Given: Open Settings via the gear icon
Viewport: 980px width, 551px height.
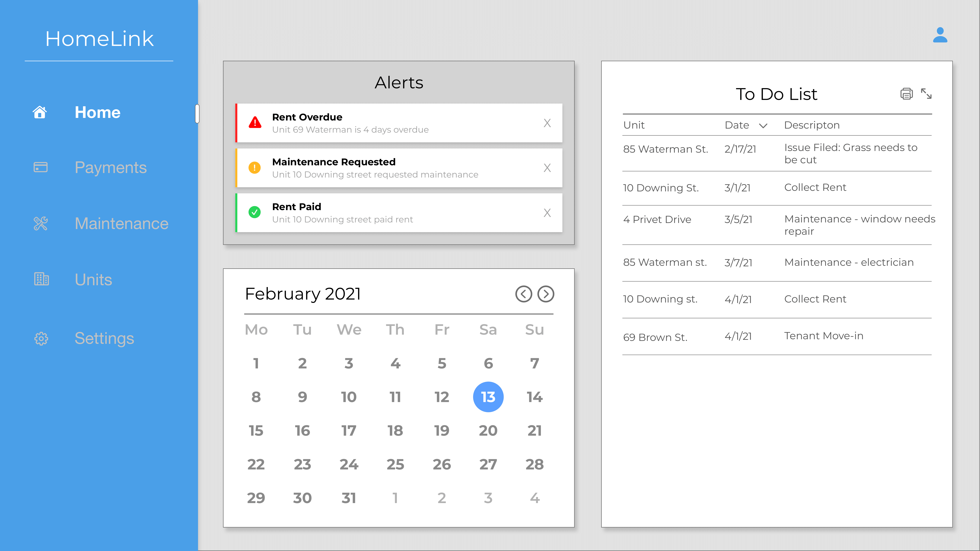Looking at the screenshot, I should tap(41, 338).
